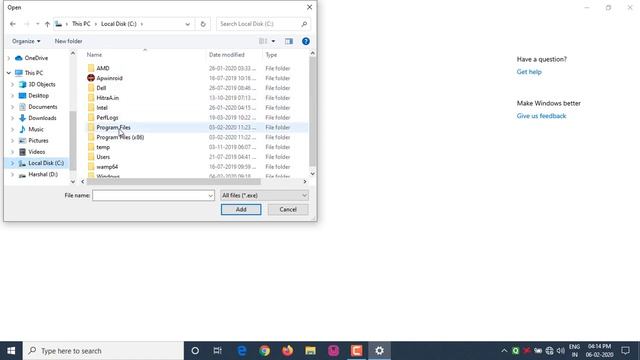Create a New folder
Image resolution: width=640 pixels, height=360 pixels.
(68, 41)
